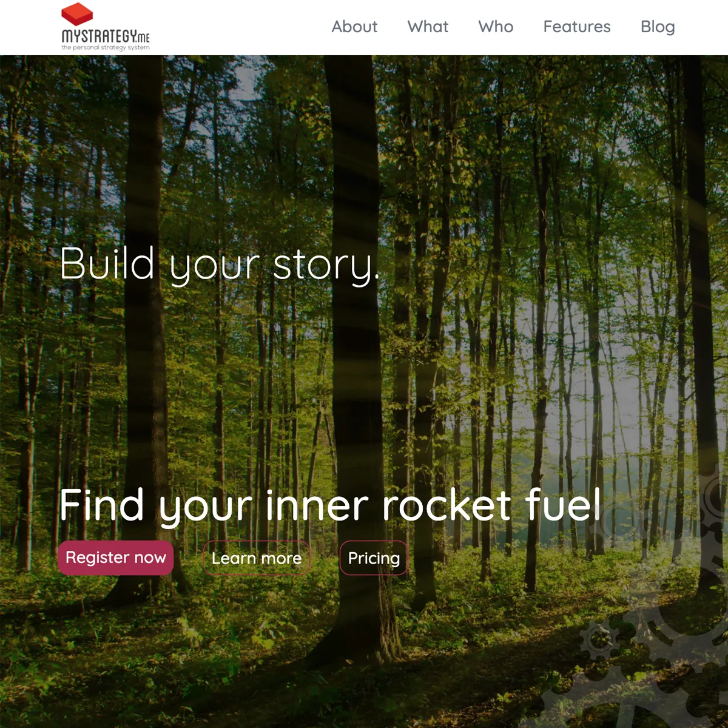Navigate to Features
The width and height of the screenshot is (728, 728).
pyautogui.click(x=577, y=27)
